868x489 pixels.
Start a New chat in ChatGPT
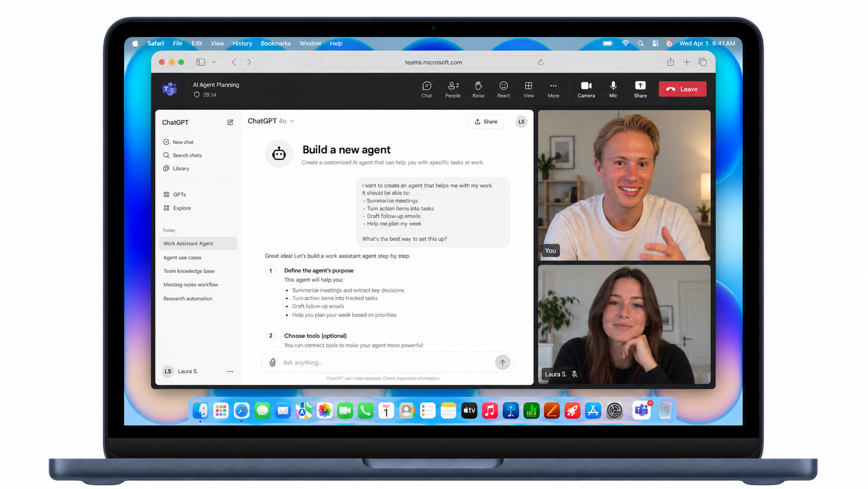(178, 142)
